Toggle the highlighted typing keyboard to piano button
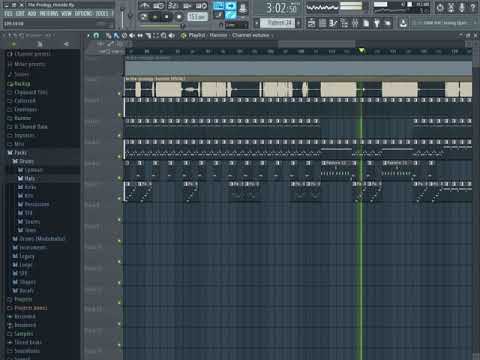The height and width of the screenshot is (360, 480). tap(219, 5)
